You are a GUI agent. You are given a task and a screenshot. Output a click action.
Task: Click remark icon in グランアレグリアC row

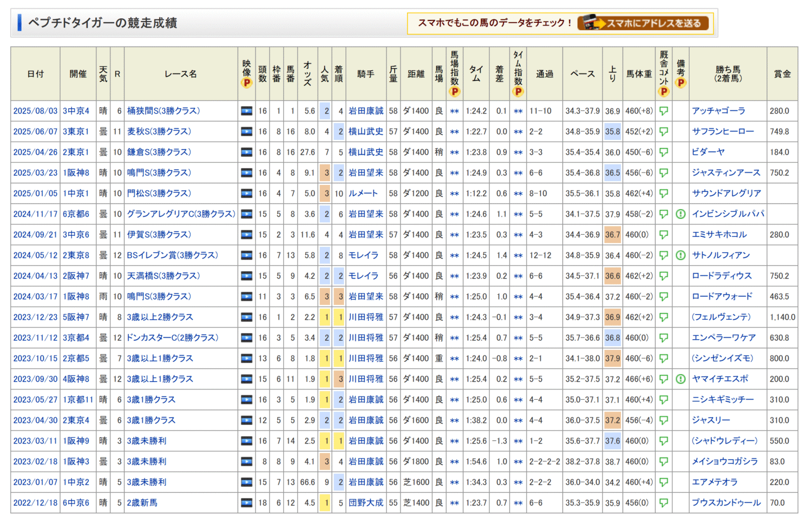[680, 214]
